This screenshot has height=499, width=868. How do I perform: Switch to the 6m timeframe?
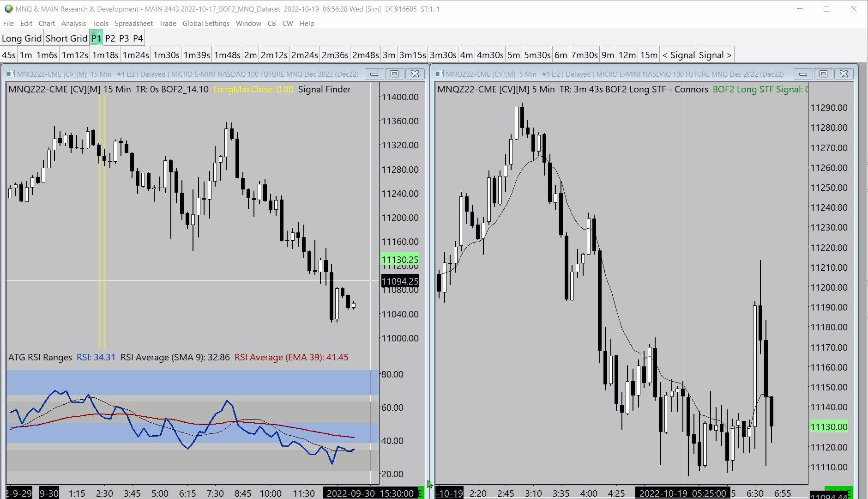coord(561,55)
